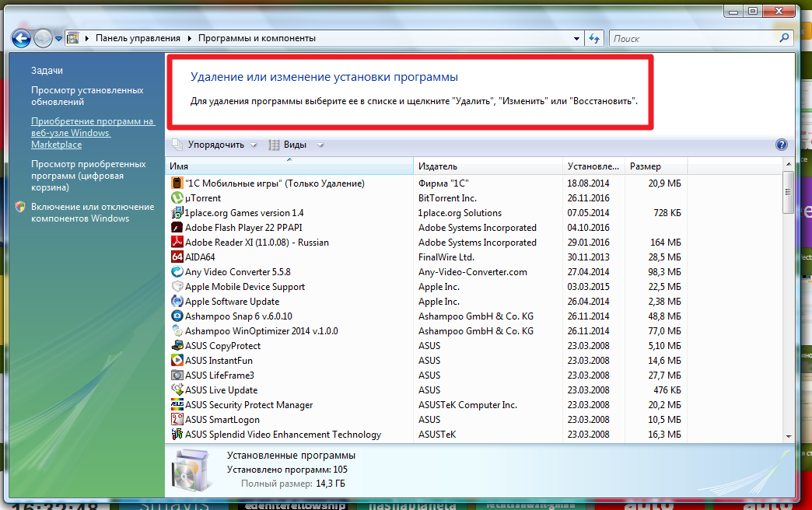Open the Упорядочить menu
Viewport: 812px width, 510px height.
215,145
